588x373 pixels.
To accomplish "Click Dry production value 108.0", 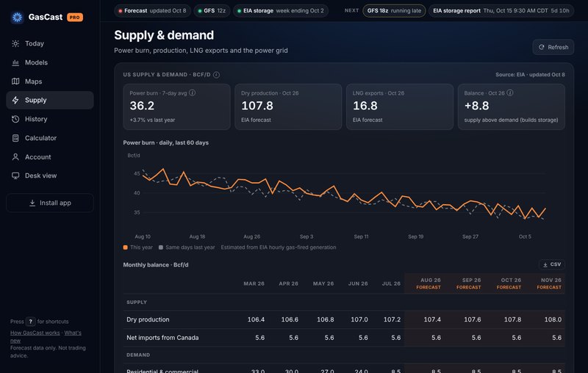I will click(553, 319).
